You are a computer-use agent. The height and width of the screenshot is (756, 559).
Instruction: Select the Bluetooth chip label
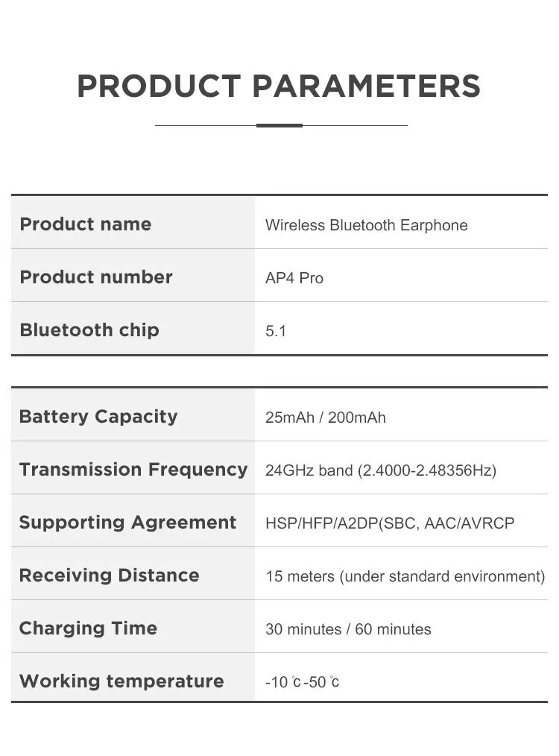89,330
